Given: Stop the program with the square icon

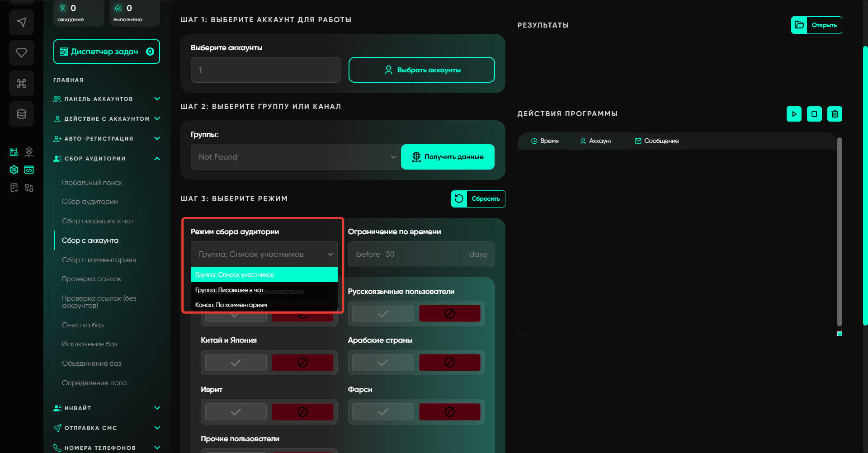Looking at the screenshot, I should [814, 114].
